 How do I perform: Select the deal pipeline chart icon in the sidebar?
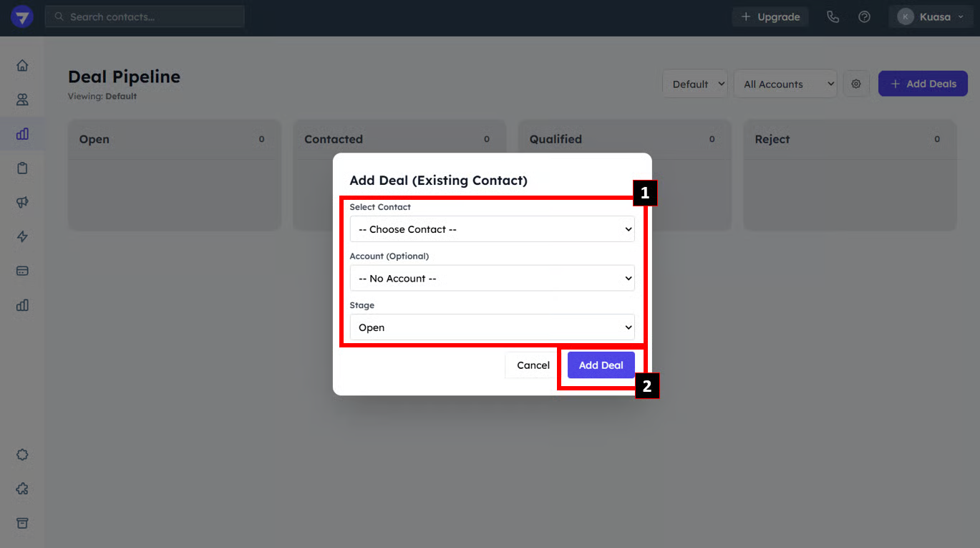(x=22, y=134)
